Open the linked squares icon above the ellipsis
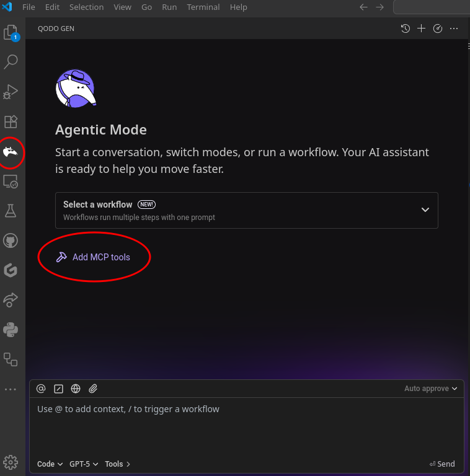This screenshot has height=476, width=470. click(x=11, y=359)
